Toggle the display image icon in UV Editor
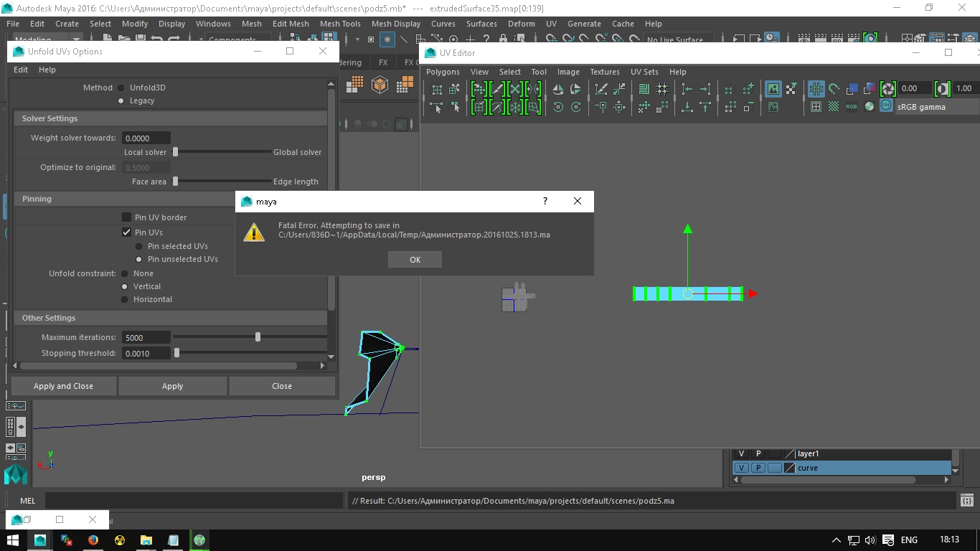Screen dimensions: 980x551 point(773,89)
